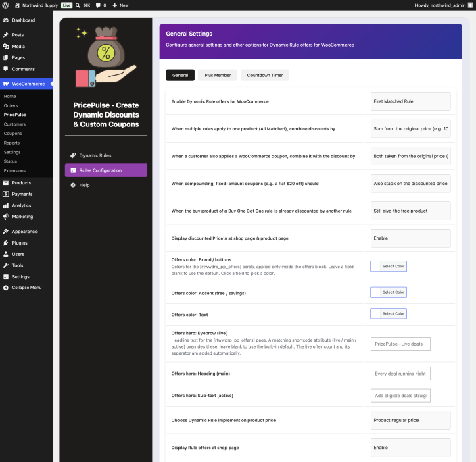Image resolution: width=476 pixels, height=462 pixels.
Task: Click the Help question mark icon
Action: pyautogui.click(x=73, y=185)
